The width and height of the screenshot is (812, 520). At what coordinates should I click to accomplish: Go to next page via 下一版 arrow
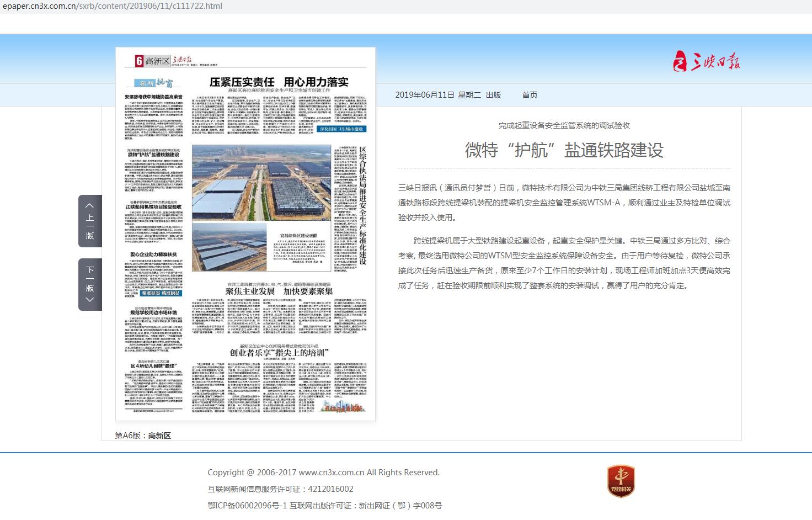[90, 284]
